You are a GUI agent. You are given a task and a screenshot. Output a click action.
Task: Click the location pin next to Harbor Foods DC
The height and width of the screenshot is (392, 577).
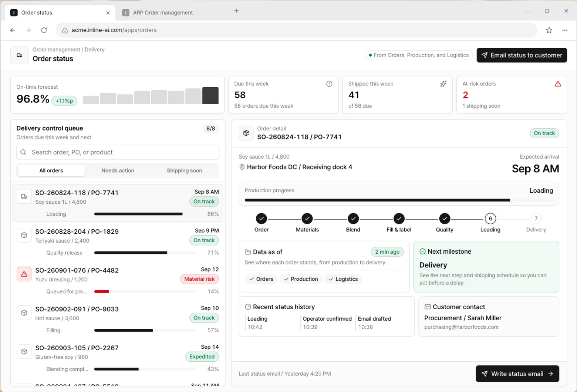point(242,167)
